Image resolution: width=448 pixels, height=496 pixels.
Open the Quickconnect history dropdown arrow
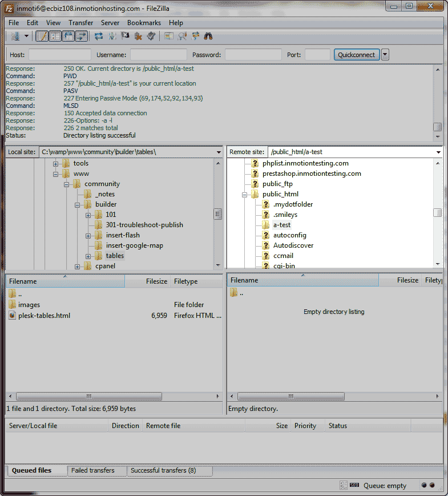pos(385,55)
